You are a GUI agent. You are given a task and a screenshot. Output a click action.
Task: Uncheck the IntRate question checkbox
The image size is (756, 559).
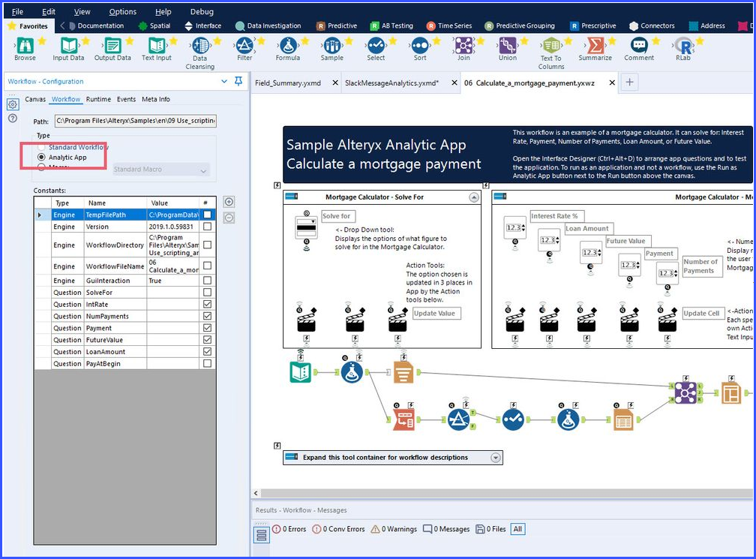pos(207,305)
